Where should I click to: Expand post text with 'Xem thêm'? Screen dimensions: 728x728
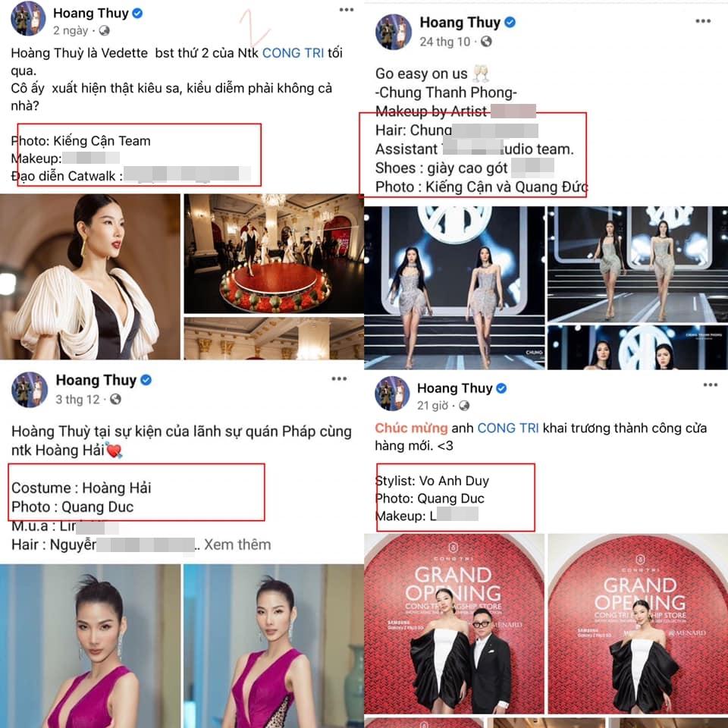237,544
